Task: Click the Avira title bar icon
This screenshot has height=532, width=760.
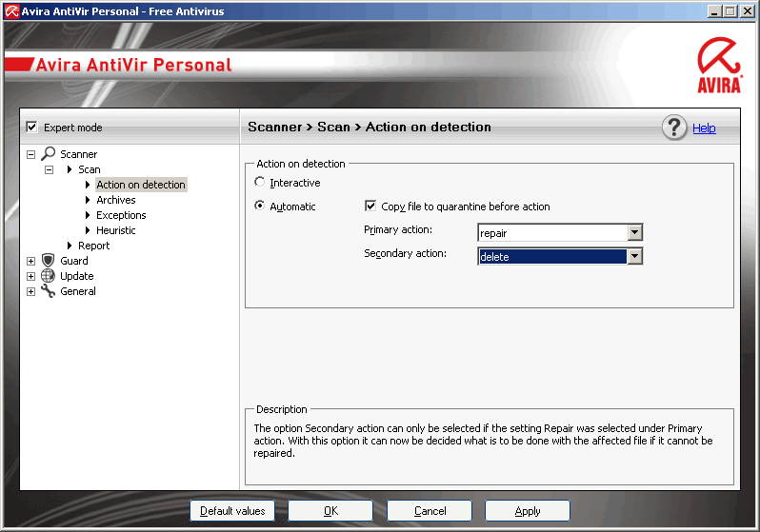Action: coord(12,11)
